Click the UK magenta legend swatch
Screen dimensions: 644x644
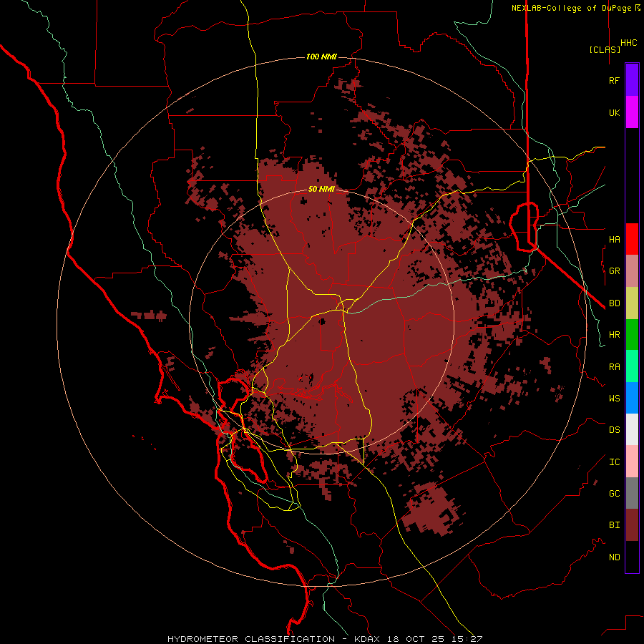pyautogui.click(x=632, y=112)
